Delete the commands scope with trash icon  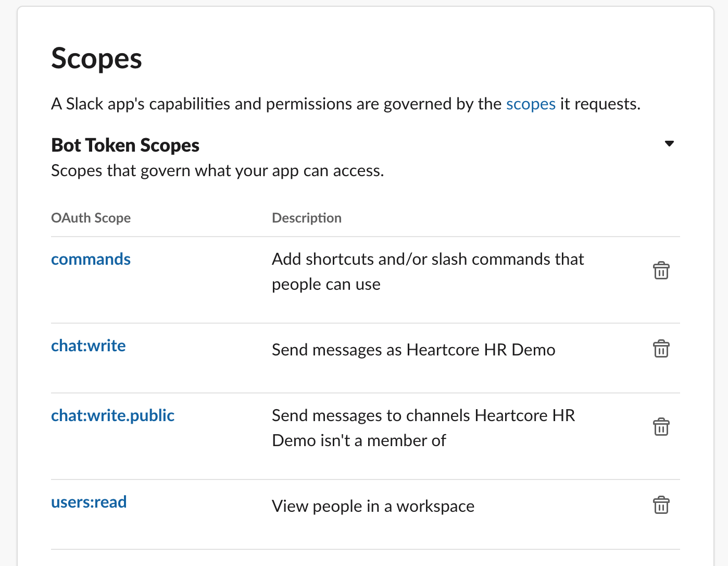click(x=661, y=270)
